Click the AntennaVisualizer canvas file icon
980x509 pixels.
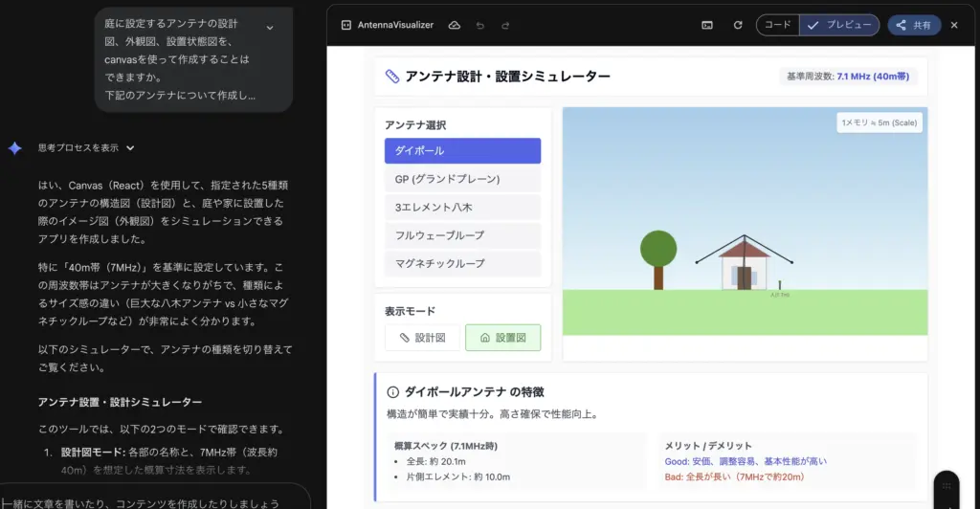point(346,25)
